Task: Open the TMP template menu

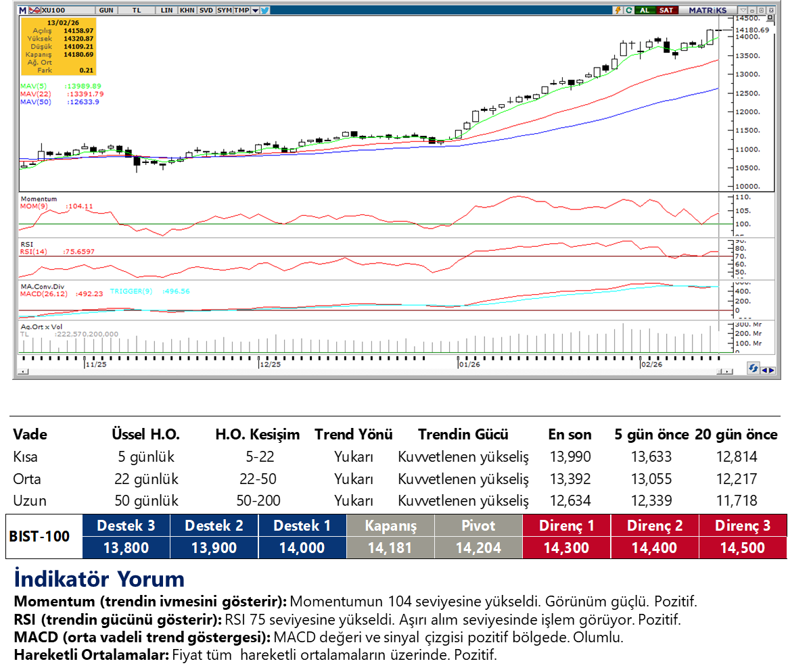Action: 241,10
